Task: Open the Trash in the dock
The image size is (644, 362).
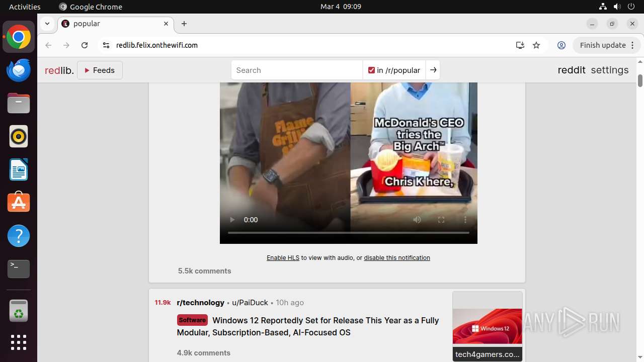Action: point(19,311)
